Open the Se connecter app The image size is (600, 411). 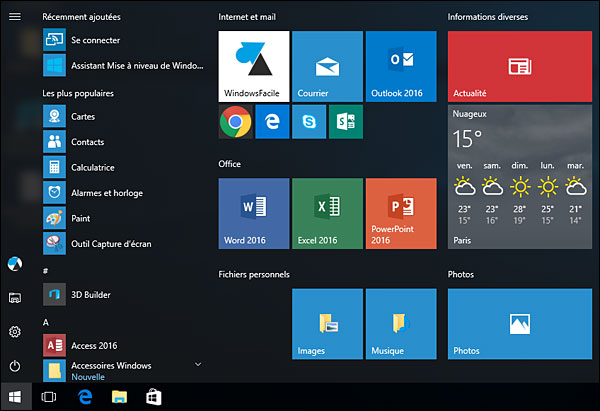pos(123,40)
